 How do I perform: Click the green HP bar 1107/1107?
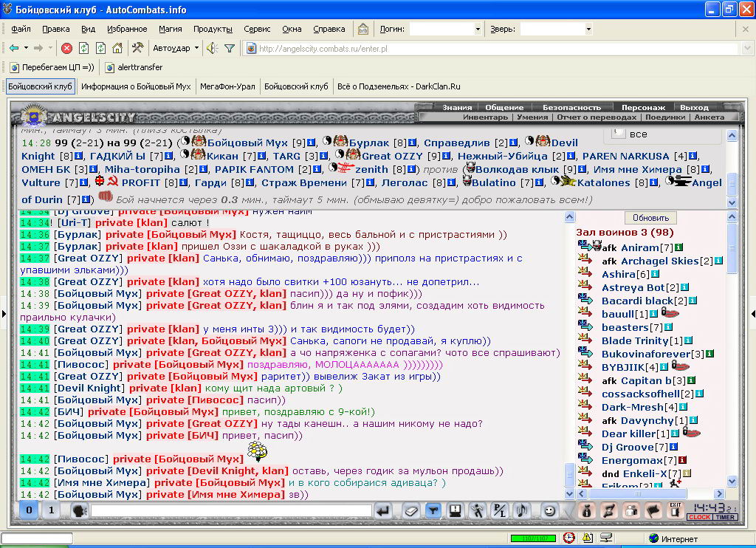click(533, 538)
